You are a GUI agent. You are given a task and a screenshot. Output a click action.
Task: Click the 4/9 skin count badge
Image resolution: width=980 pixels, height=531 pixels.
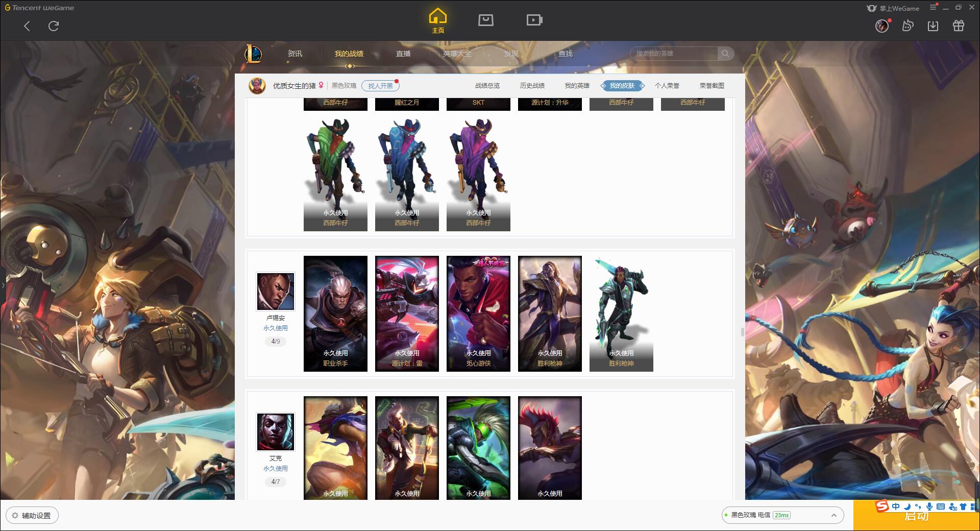coord(276,341)
